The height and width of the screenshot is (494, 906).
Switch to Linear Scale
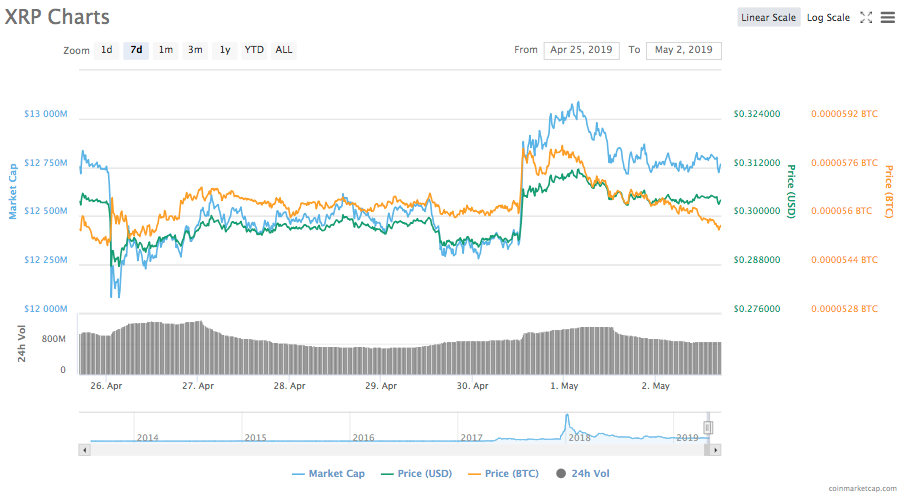click(768, 17)
